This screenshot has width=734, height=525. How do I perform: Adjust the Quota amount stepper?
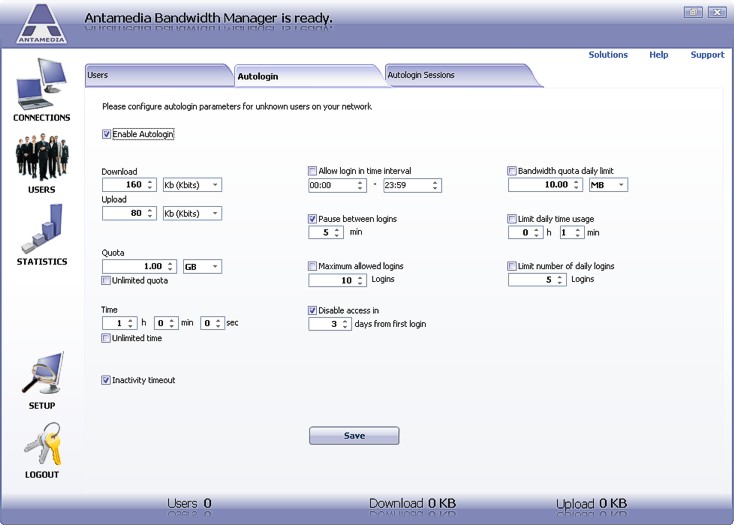pos(170,267)
